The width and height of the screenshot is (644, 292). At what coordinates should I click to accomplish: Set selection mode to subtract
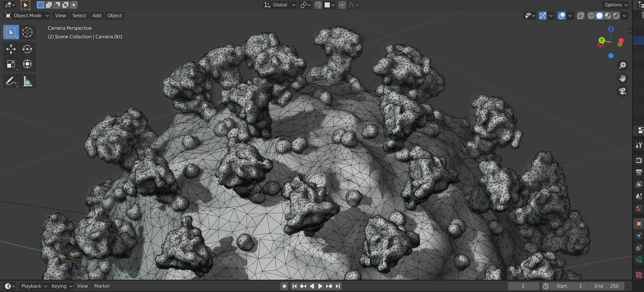pos(57,5)
